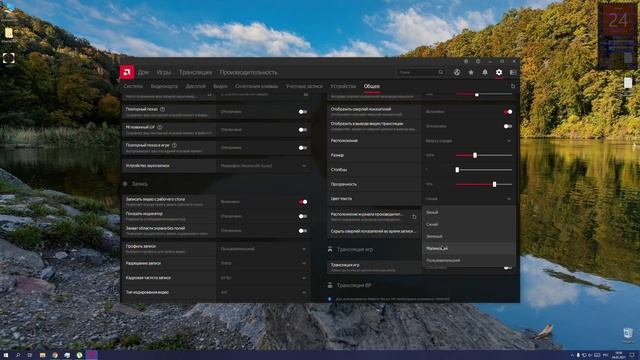
Task: Open the Разрешение записи dropdown
Action: 263,263
